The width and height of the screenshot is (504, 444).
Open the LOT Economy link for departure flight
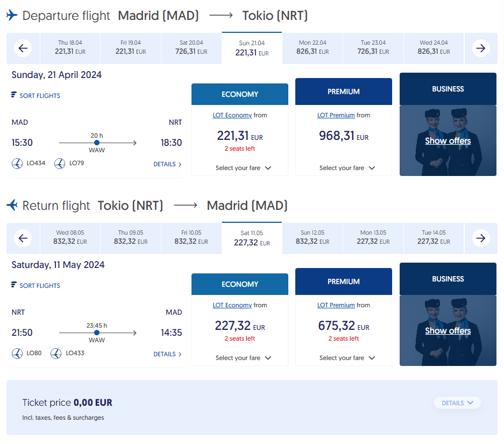pos(232,115)
